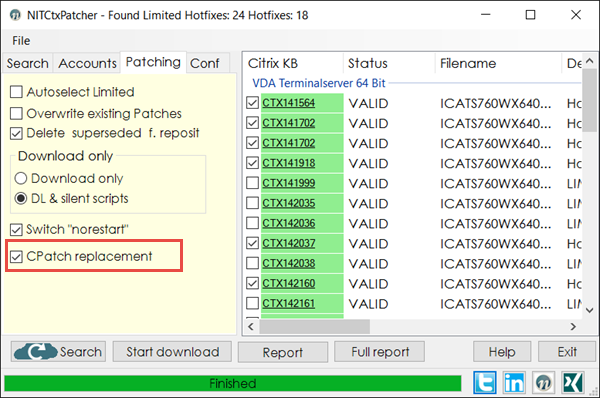This screenshot has width=600, height=398.
Task: Click the vertical scrollbar up arrow
Action: tap(590, 61)
